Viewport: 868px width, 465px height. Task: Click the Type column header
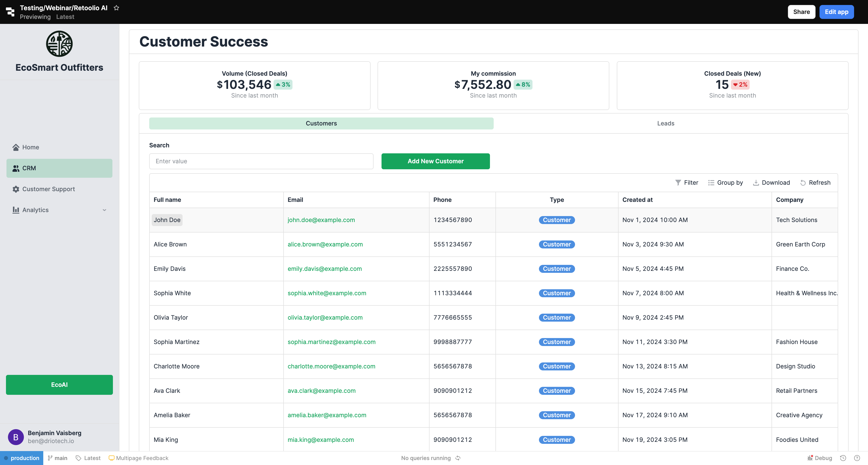(557, 200)
